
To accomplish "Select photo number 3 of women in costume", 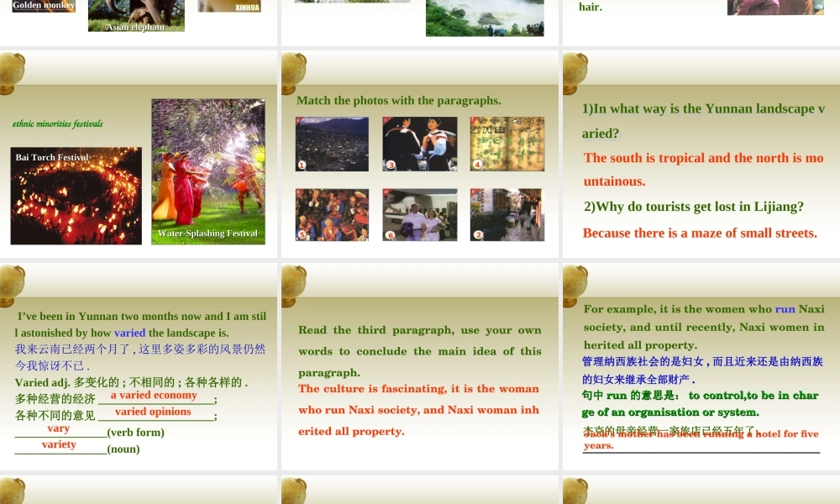I will click(x=420, y=144).
